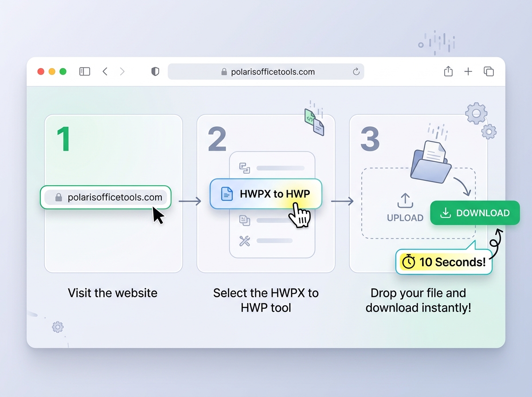
Task: Focus the browser address bar polarisofficetools.com
Action: 266,72
